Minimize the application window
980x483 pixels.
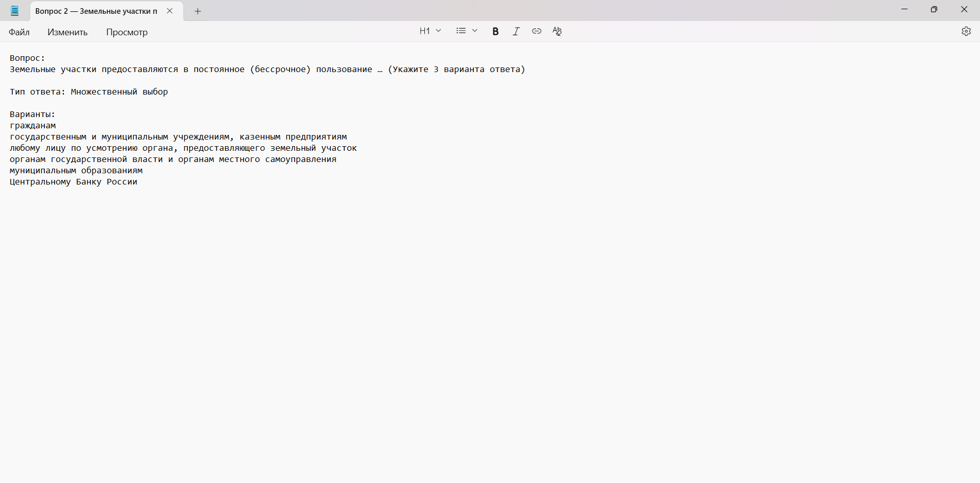(x=904, y=9)
